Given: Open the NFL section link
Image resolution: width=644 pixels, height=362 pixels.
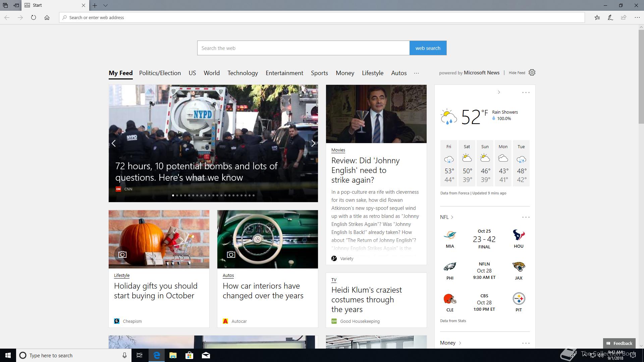Looking at the screenshot, I should coord(447,217).
